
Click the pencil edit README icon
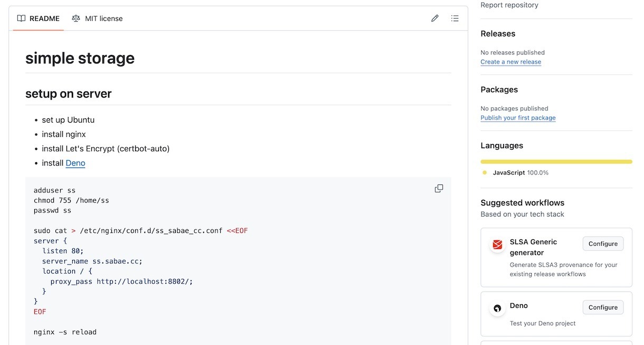tap(435, 18)
